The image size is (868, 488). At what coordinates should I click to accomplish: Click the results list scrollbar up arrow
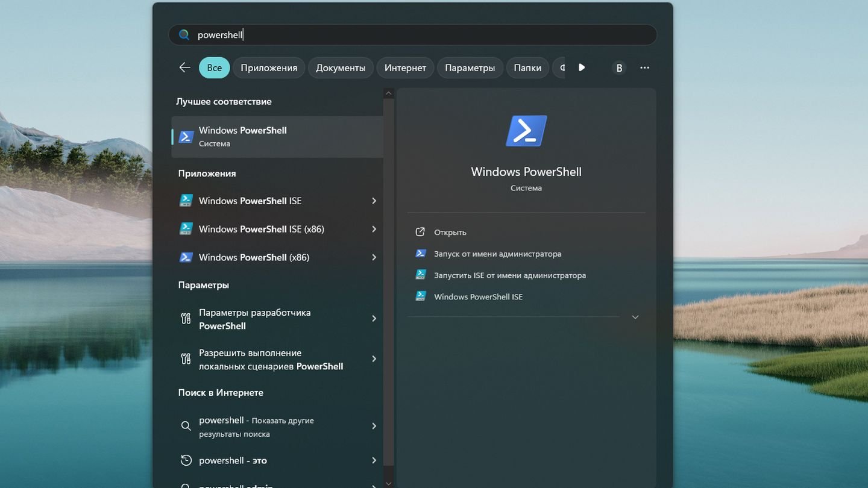(x=388, y=93)
